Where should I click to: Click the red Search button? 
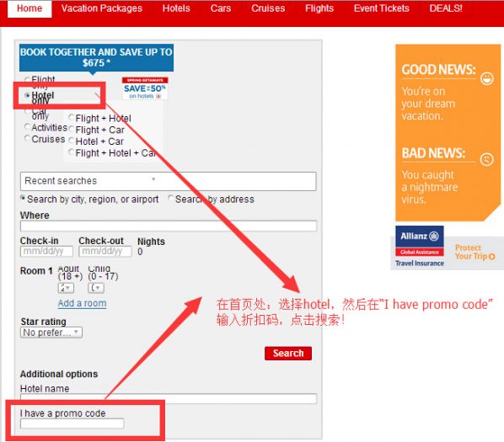(288, 353)
